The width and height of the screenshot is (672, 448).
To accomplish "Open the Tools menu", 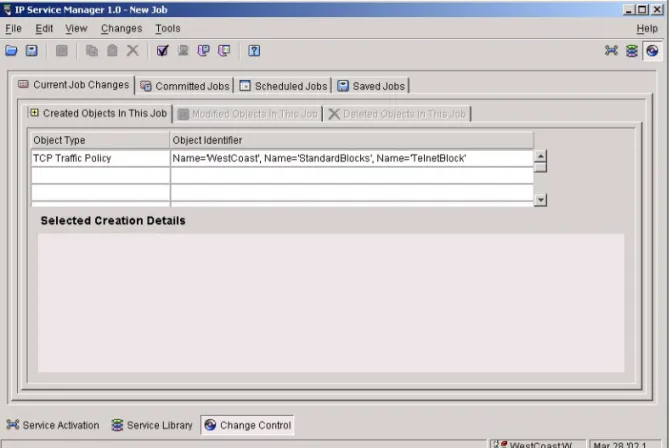I will pos(168,28).
